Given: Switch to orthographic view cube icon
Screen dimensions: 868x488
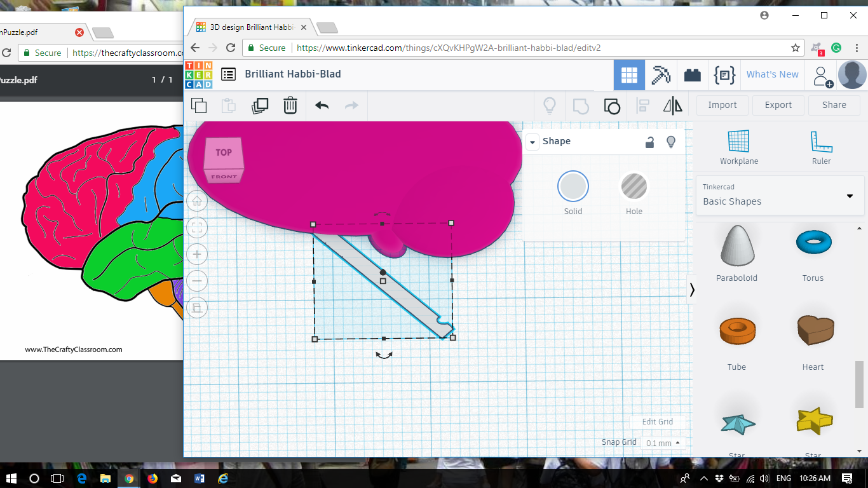Looking at the screenshot, I should [x=197, y=308].
